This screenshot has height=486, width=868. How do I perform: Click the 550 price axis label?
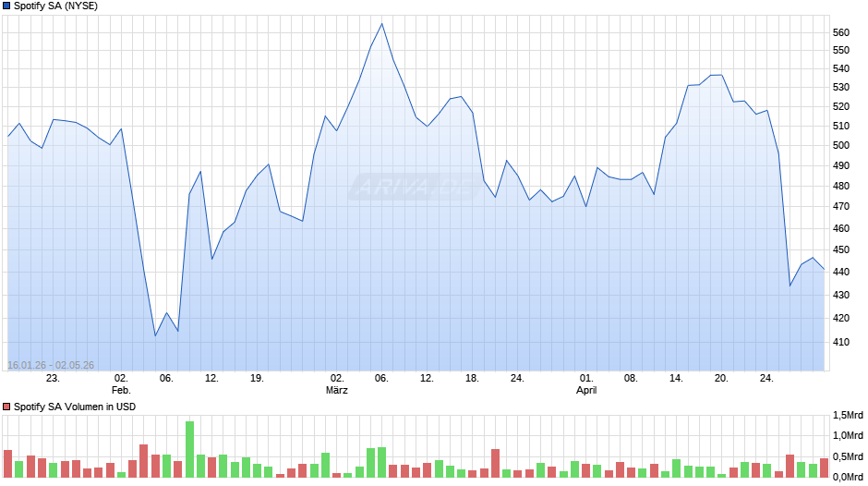[841, 51]
